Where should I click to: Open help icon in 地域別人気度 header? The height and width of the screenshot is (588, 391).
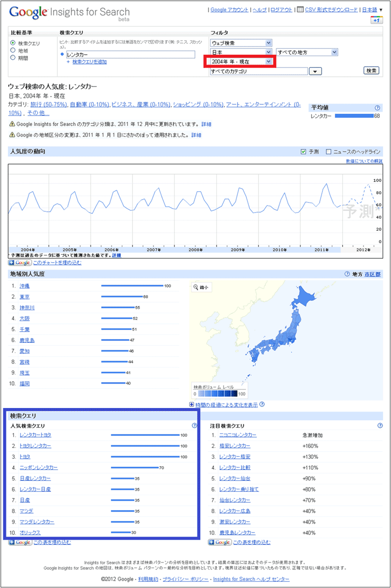[x=347, y=274]
